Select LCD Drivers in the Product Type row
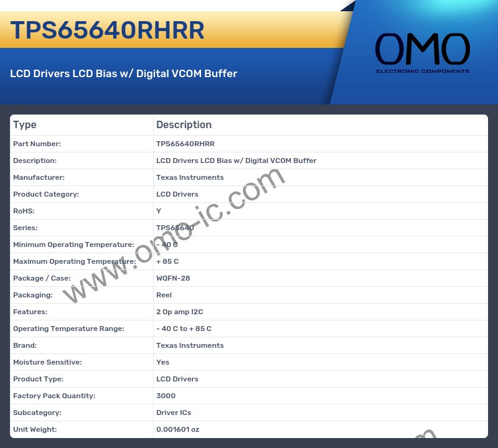This screenshot has width=498, height=448. 177,380
